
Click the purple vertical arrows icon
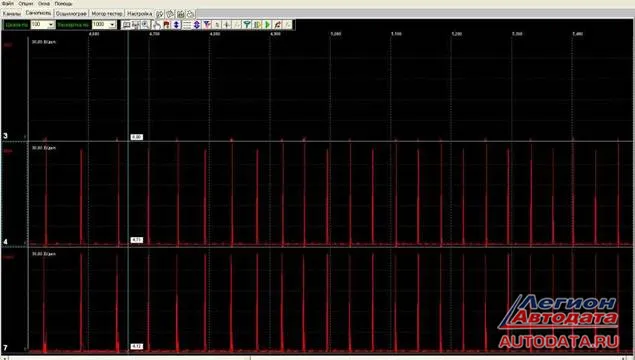(x=197, y=25)
